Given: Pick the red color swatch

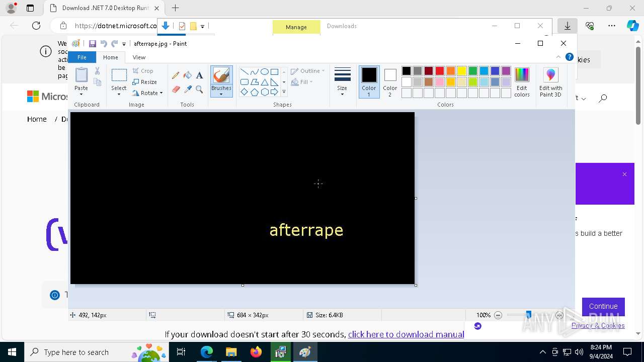Looking at the screenshot, I should (440, 71).
